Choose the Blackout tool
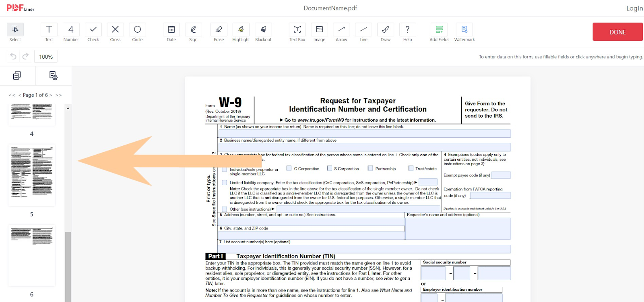The image size is (644, 302). tap(263, 32)
